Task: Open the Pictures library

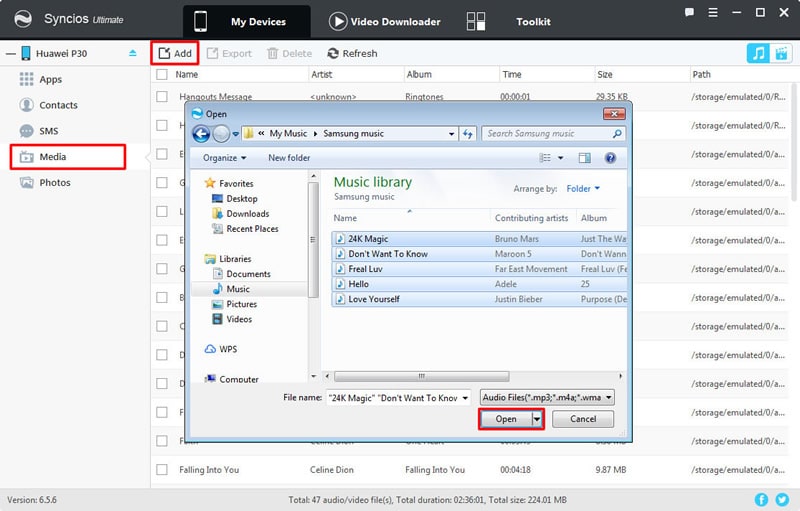Action: click(234, 304)
